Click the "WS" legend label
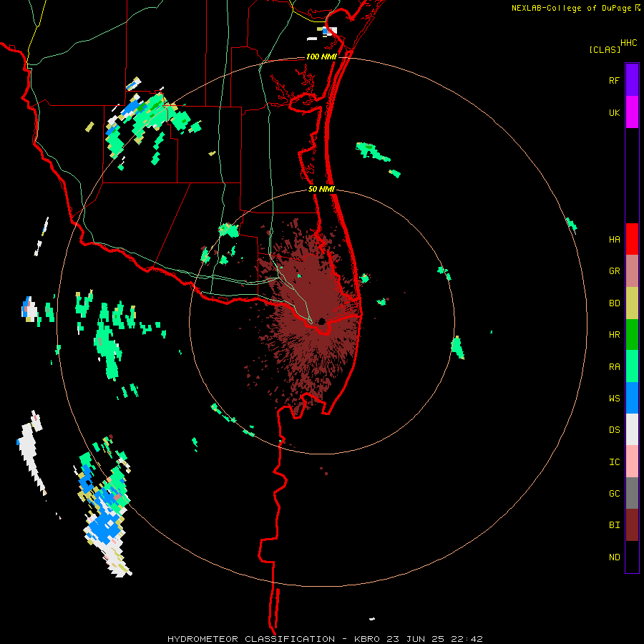The width and height of the screenshot is (644, 644). pos(614,398)
